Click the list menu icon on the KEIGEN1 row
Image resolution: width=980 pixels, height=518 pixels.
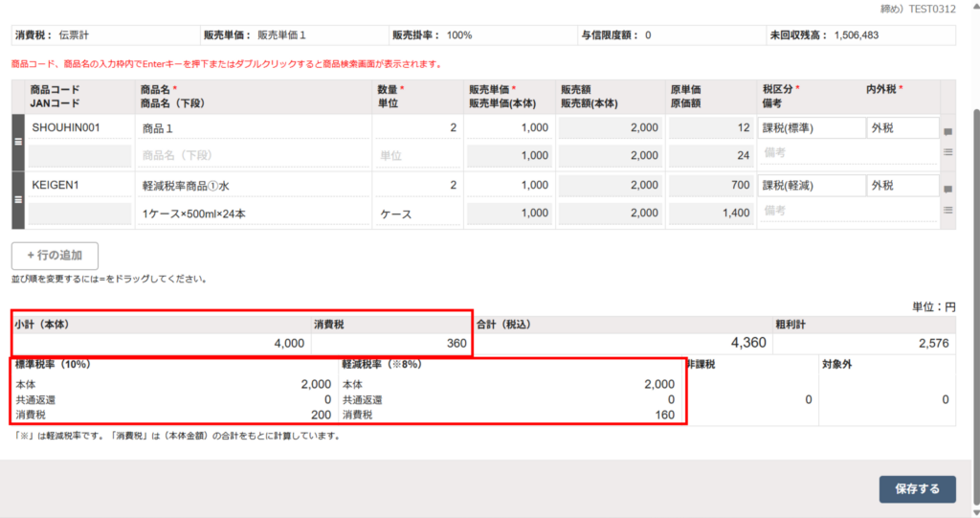[x=947, y=210]
